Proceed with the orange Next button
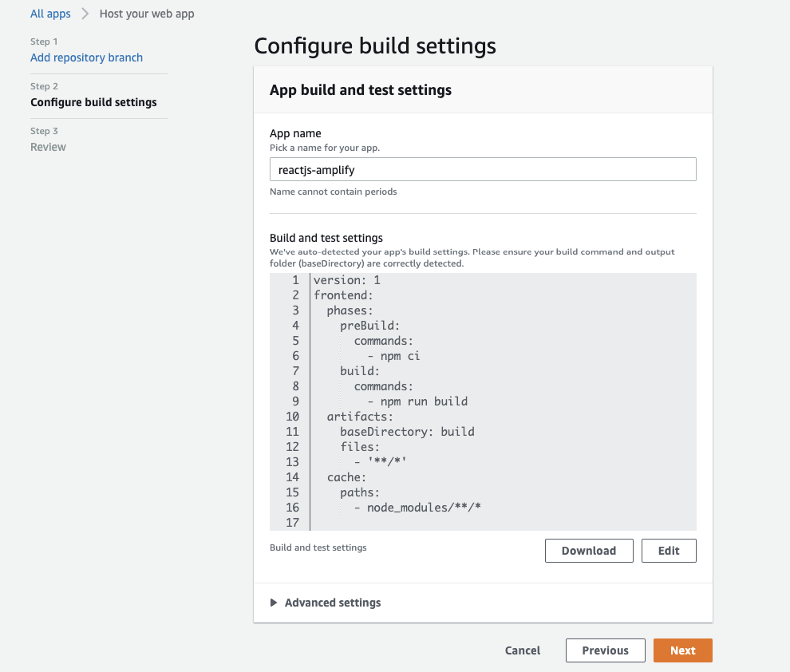 pos(682,650)
